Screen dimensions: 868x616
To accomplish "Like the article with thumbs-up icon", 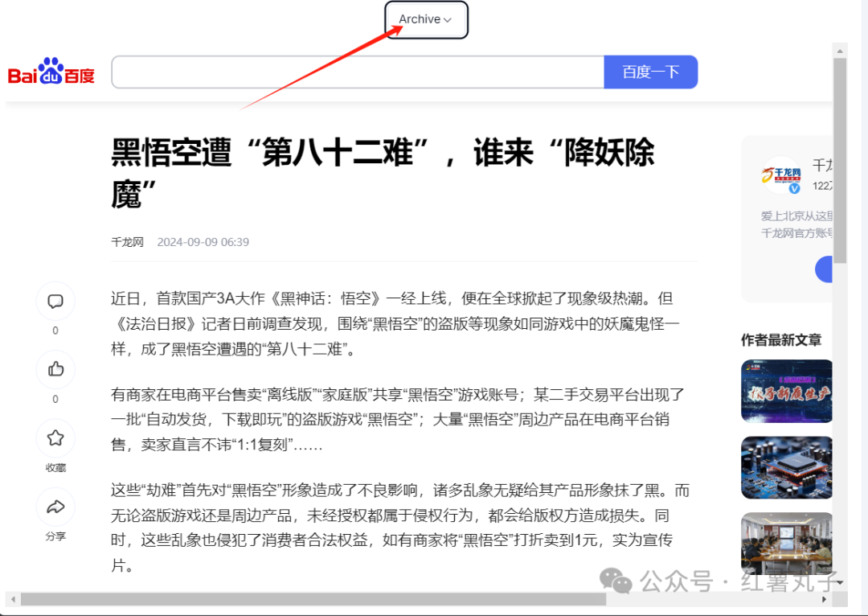I will pyautogui.click(x=55, y=369).
